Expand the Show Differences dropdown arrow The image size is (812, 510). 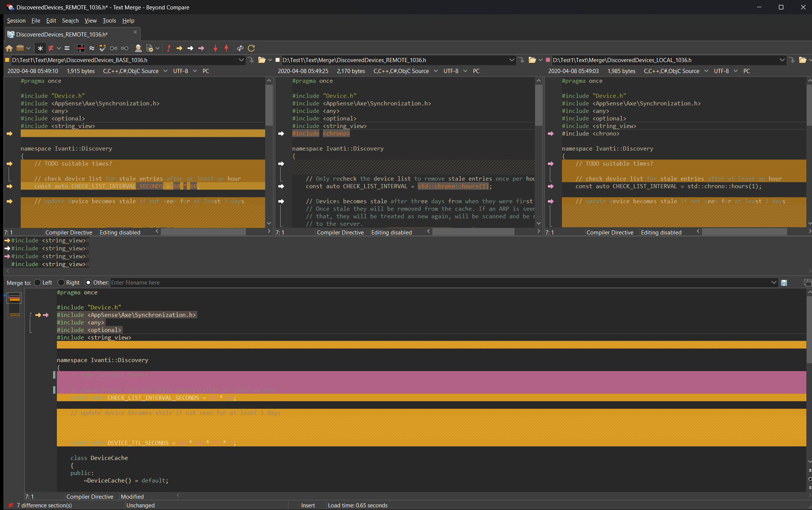pos(59,48)
